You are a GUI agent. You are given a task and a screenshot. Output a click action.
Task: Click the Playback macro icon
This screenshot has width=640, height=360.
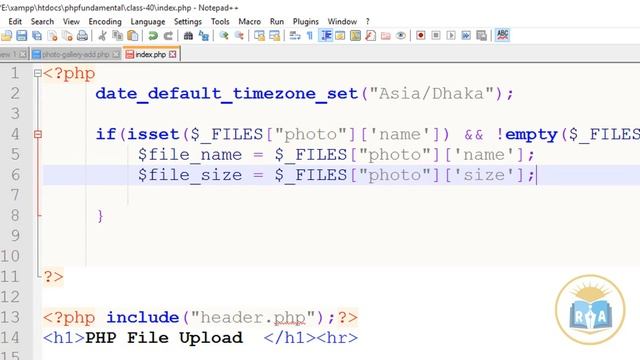click(451, 36)
